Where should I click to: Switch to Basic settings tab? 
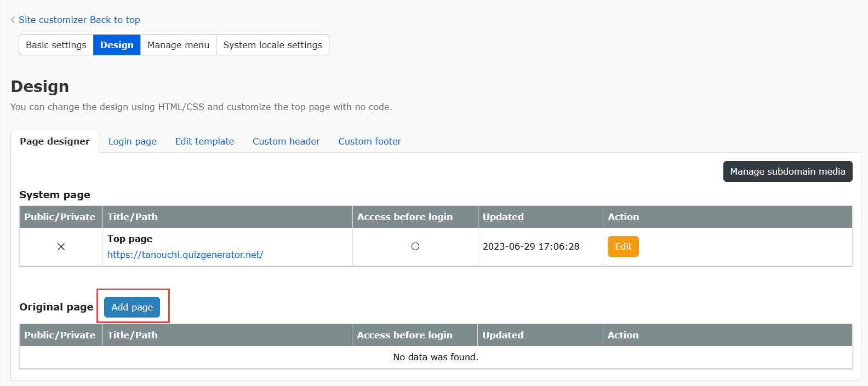[56, 45]
